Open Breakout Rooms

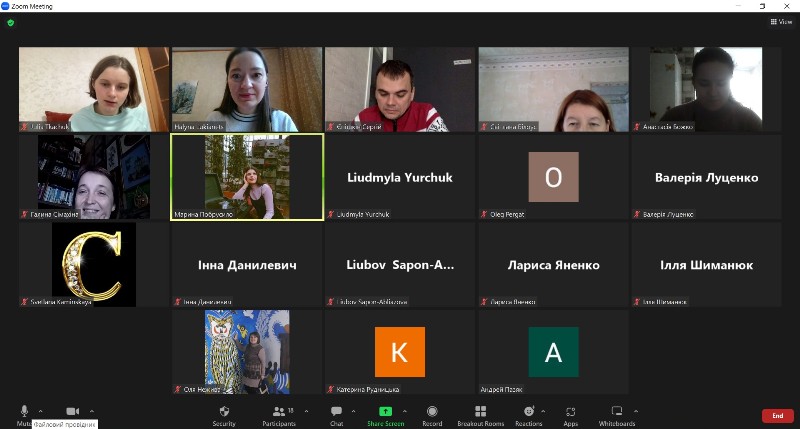[x=481, y=416]
